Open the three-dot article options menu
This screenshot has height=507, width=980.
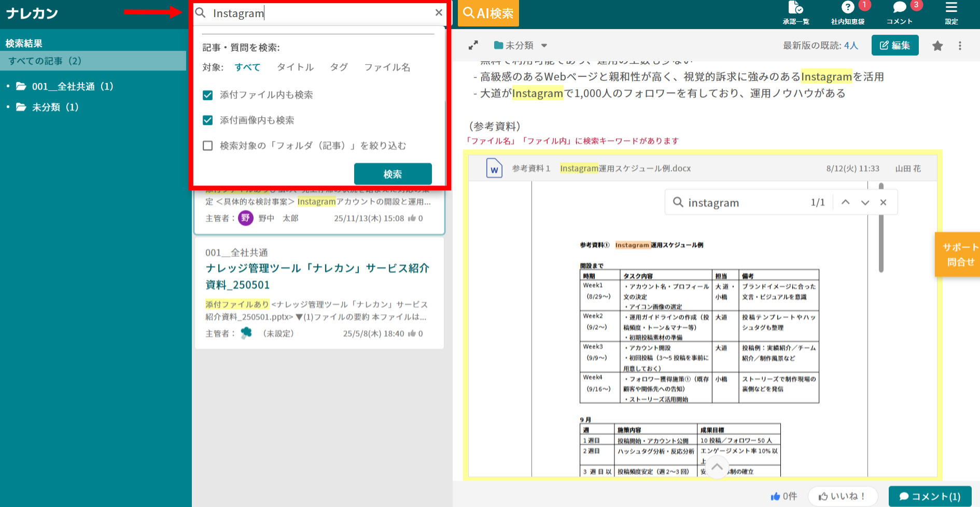[960, 46]
